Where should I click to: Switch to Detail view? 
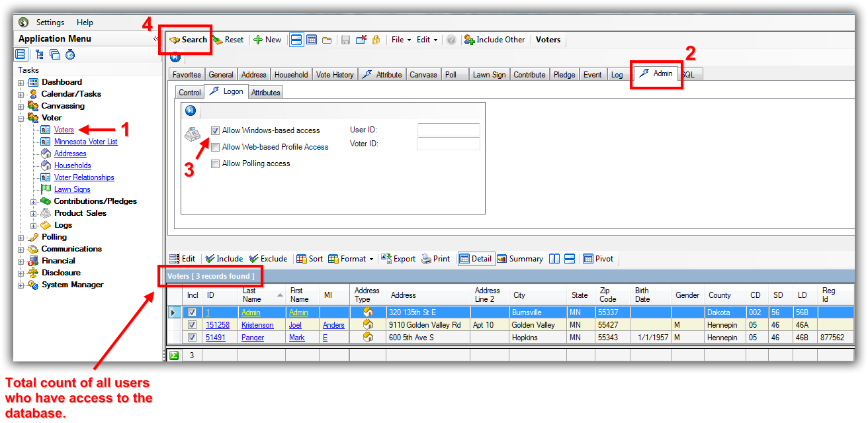click(x=476, y=259)
